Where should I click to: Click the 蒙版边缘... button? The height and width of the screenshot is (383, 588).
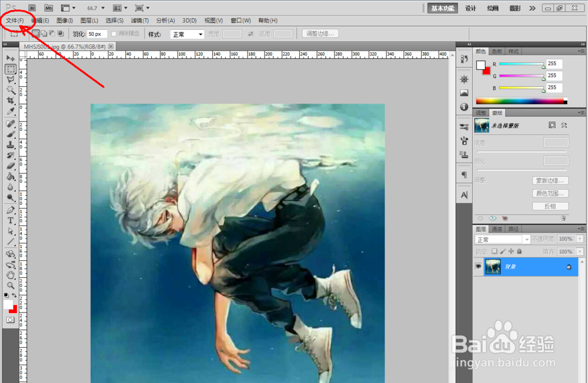coord(550,180)
